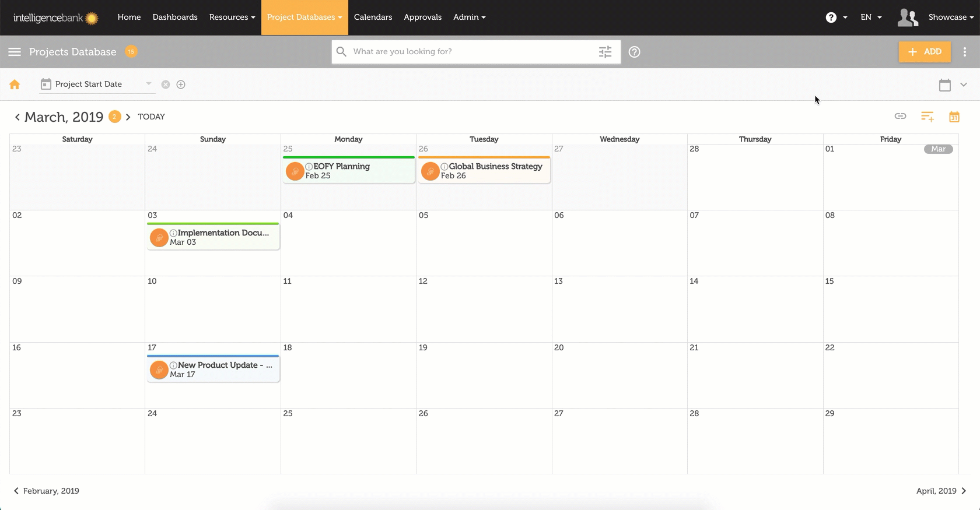Screen dimensions: 980x510
Task: Go to April, 2019 link
Action: [941, 491]
